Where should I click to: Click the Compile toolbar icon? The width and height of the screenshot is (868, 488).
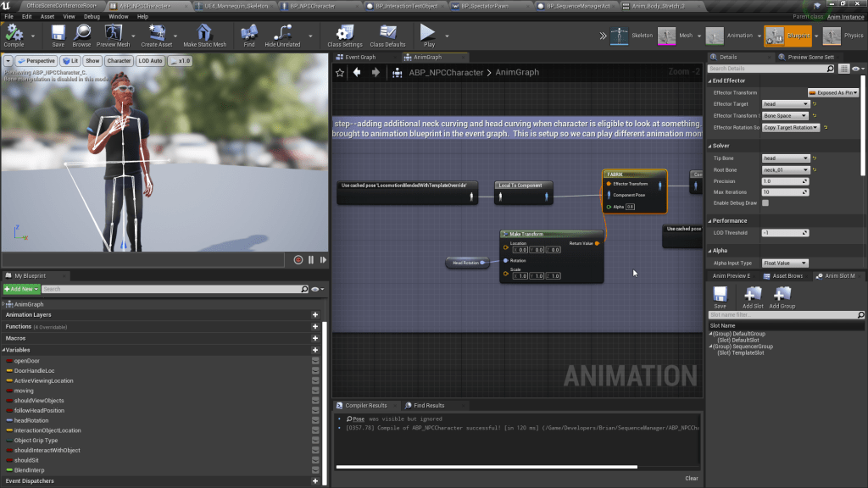click(x=14, y=34)
